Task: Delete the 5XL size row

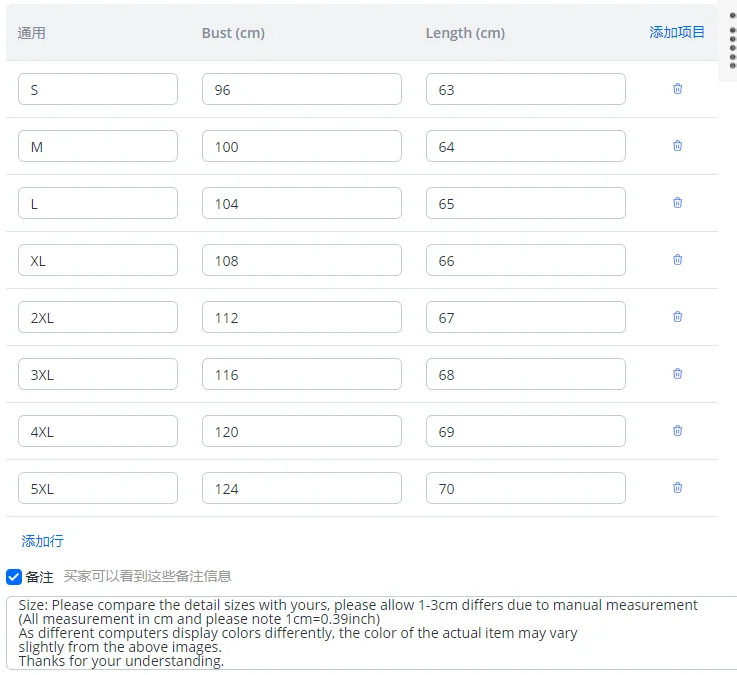Action: point(677,487)
